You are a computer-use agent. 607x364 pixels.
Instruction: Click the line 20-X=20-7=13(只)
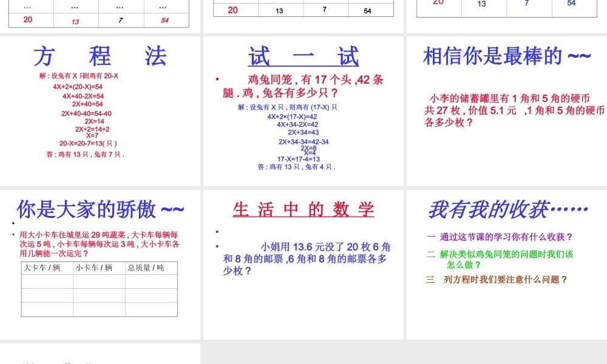[x=88, y=143]
